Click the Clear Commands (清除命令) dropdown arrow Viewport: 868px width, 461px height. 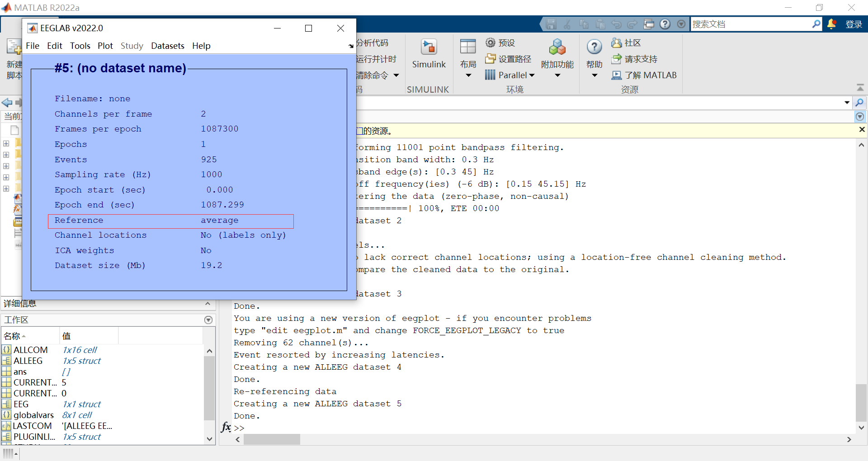pos(396,75)
